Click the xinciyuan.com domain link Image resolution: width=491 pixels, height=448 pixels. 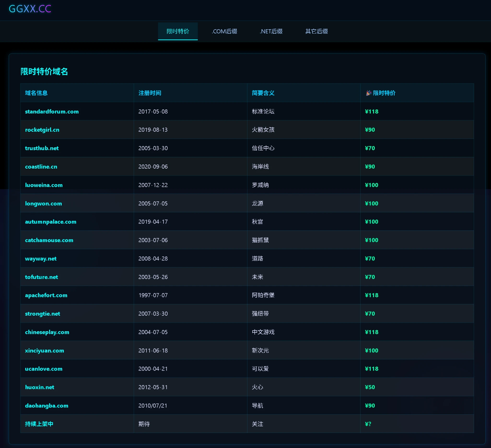[x=44, y=350]
